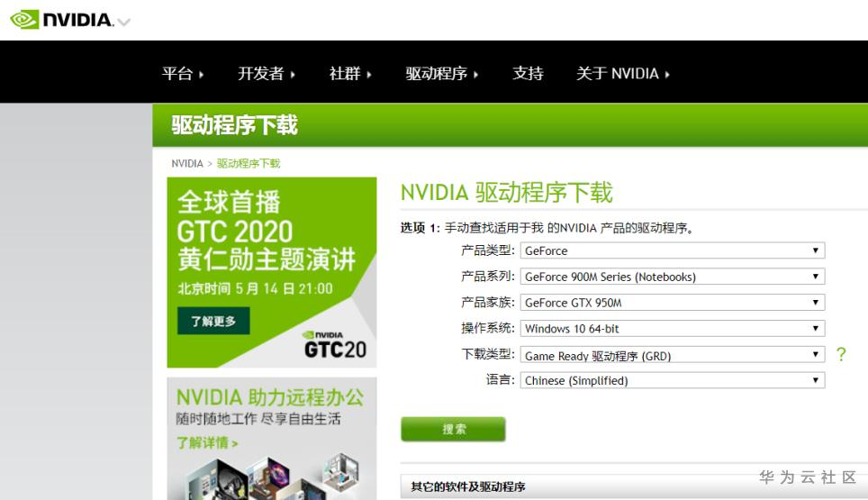The height and width of the screenshot is (500, 868).
Task: Open the 驱动程序 navigation menu
Action: click(442, 74)
